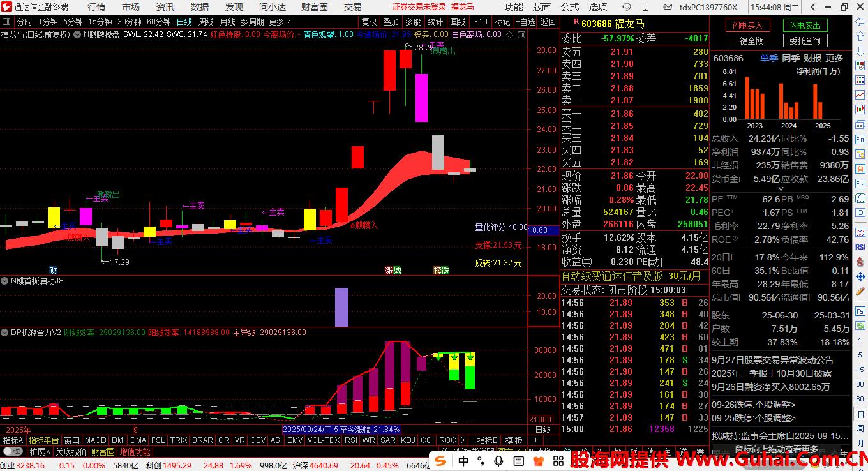868x471 pixels.
Task: Switch to the MACD indicator tab
Action: pos(95,440)
